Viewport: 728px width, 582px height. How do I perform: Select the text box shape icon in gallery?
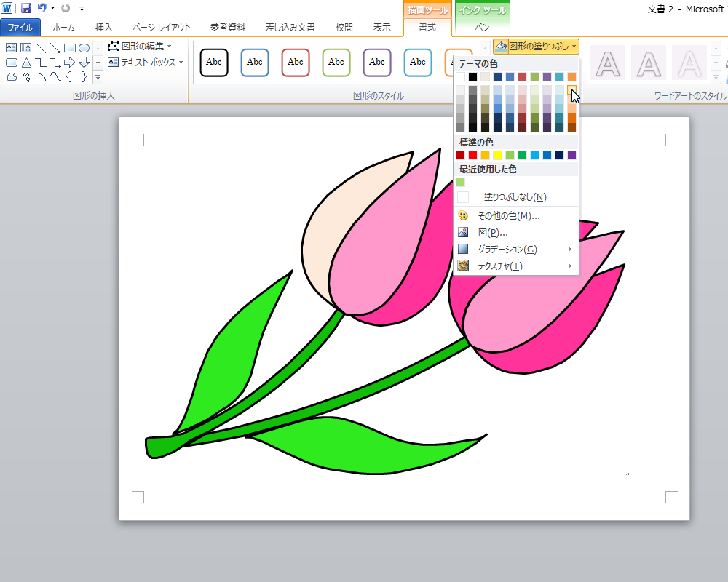[x=11, y=48]
